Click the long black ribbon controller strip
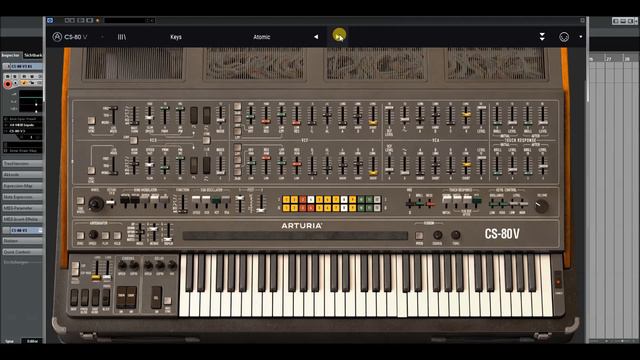The image size is (640, 360). 295,236
